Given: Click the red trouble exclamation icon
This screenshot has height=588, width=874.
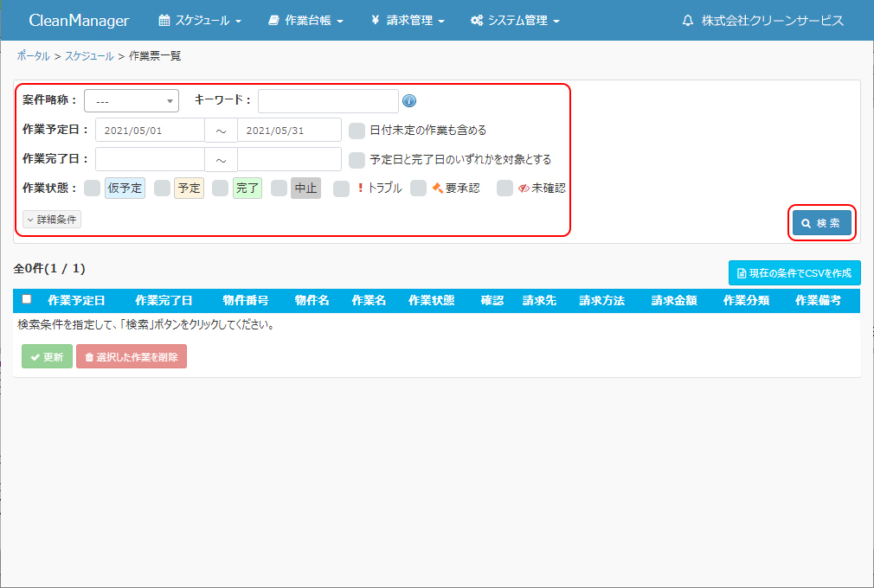Looking at the screenshot, I should (360, 189).
